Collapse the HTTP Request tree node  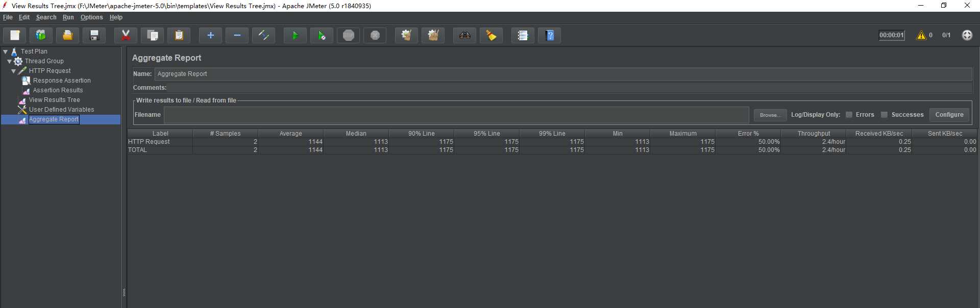point(13,71)
